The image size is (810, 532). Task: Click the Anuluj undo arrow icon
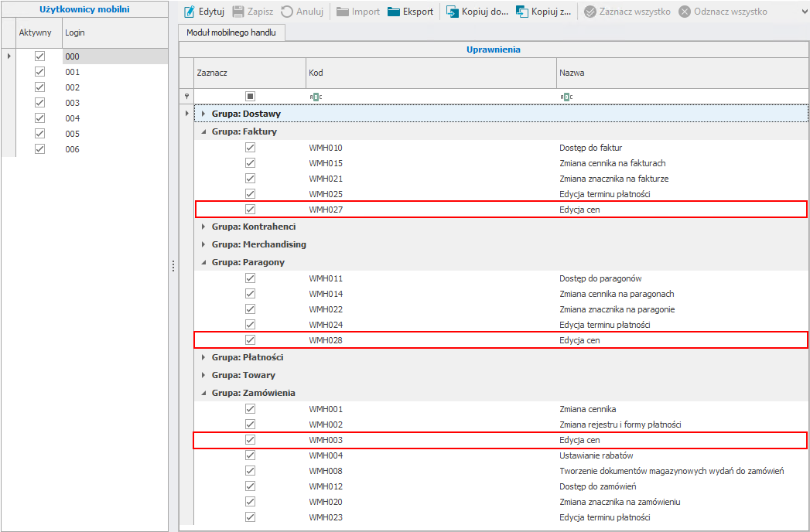[287, 12]
